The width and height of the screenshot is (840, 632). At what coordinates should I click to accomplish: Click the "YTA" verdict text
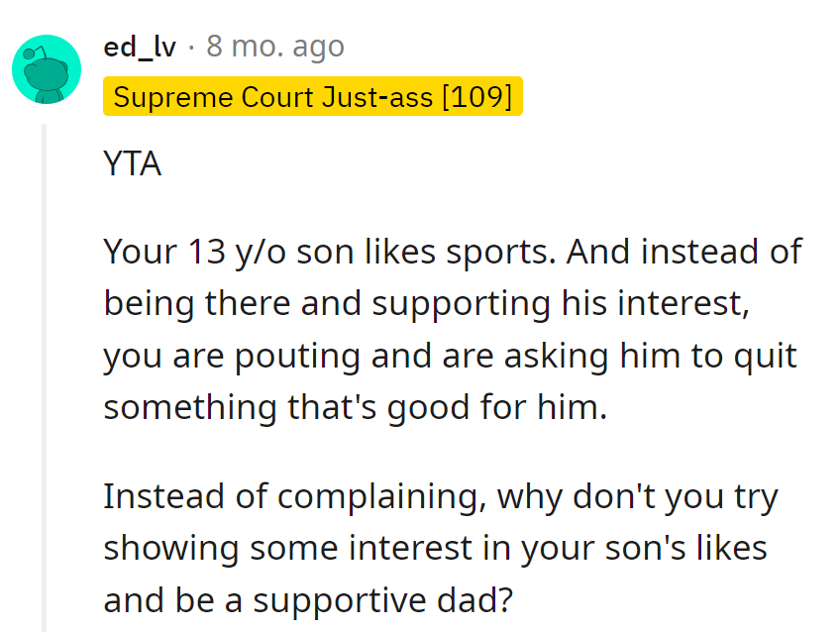[132, 163]
